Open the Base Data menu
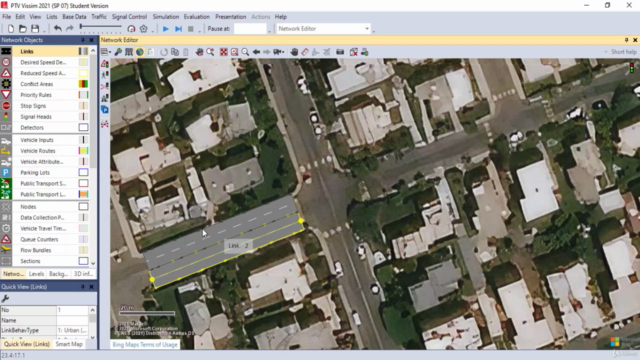 (x=74, y=17)
